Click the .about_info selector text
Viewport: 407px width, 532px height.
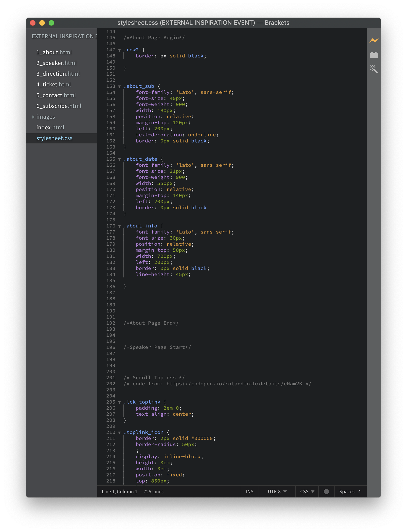(x=140, y=226)
